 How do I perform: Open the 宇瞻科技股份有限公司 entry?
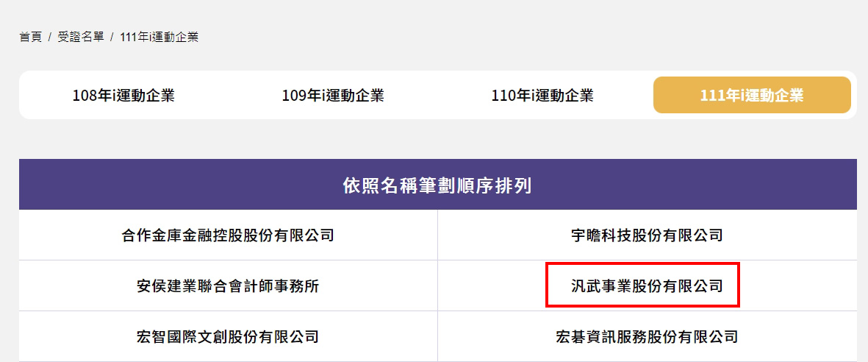(x=647, y=235)
